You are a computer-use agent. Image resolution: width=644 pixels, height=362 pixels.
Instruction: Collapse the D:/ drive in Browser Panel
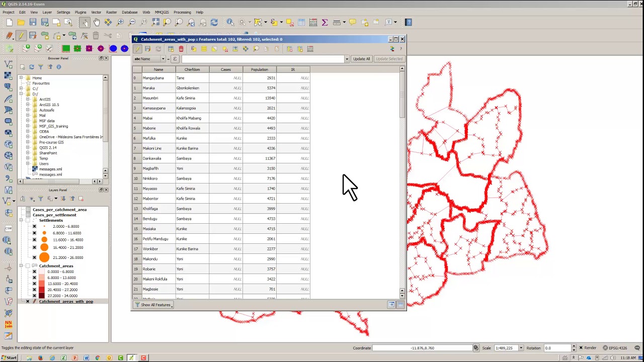[21, 94]
